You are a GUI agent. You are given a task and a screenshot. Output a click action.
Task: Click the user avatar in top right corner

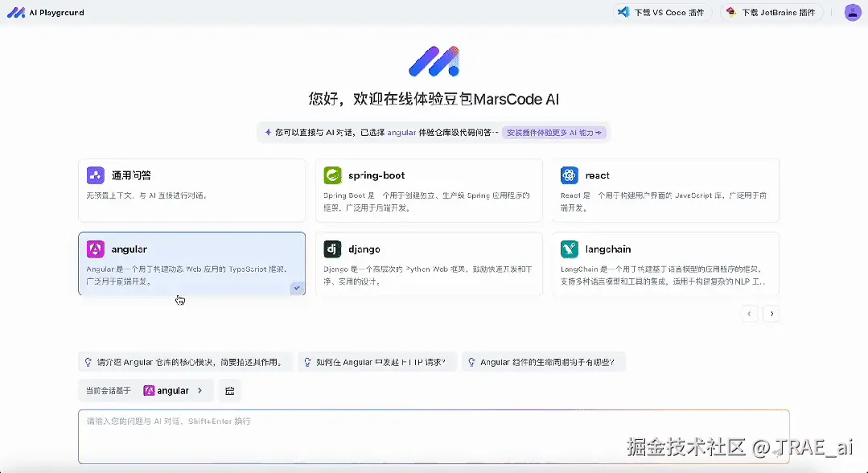coord(852,12)
